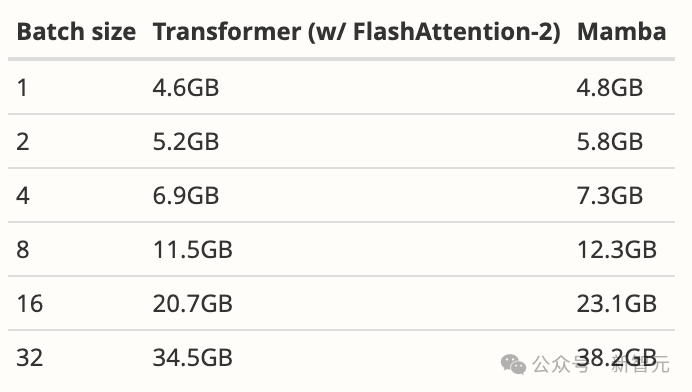Click batch size 32 row label

click(x=30, y=358)
